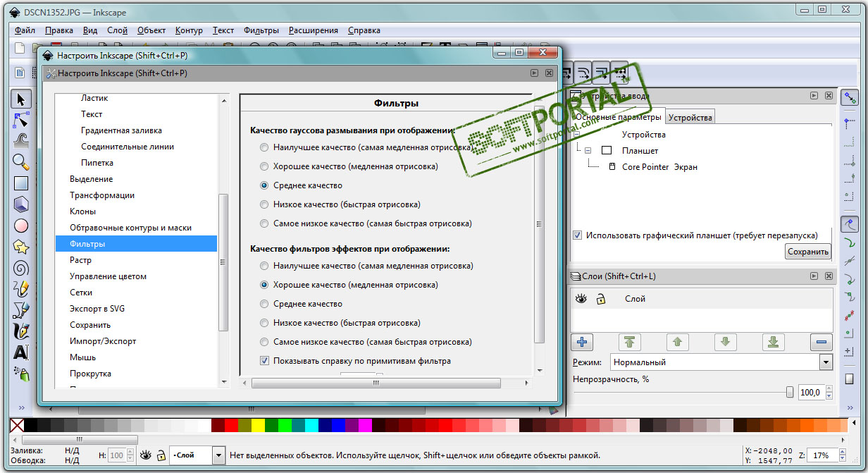The height and width of the screenshot is (473, 868).
Task: Select the 3D Box tool
Action: 21,204
